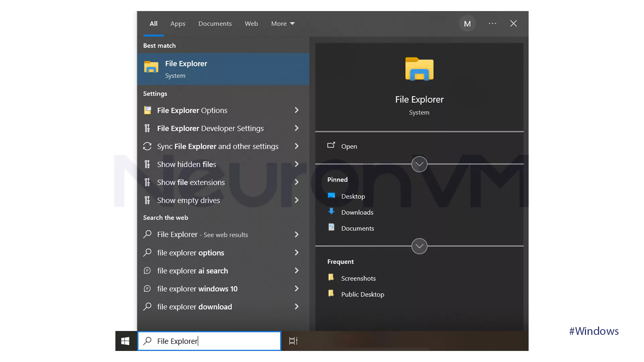This screenshot has width=644, height=362.
Task: Switch to the Apps tab
Action: coord(178,23)
